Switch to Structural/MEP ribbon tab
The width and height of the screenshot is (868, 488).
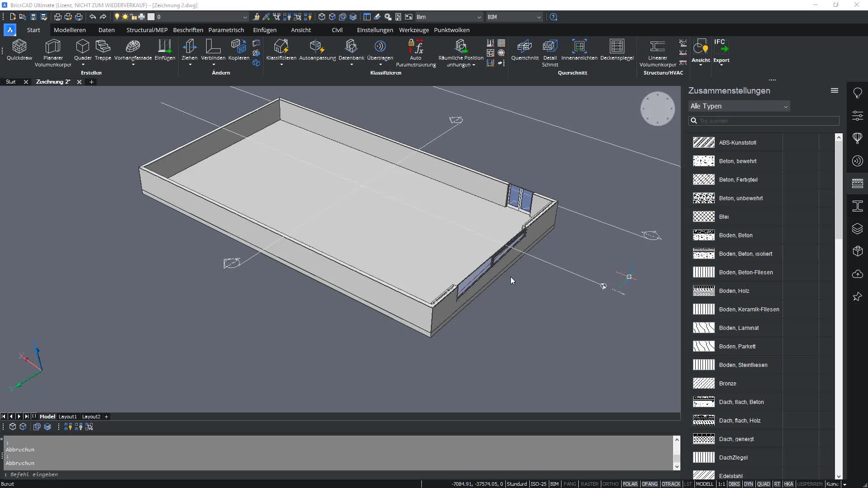pyautogui.click(x=147, y=30)
